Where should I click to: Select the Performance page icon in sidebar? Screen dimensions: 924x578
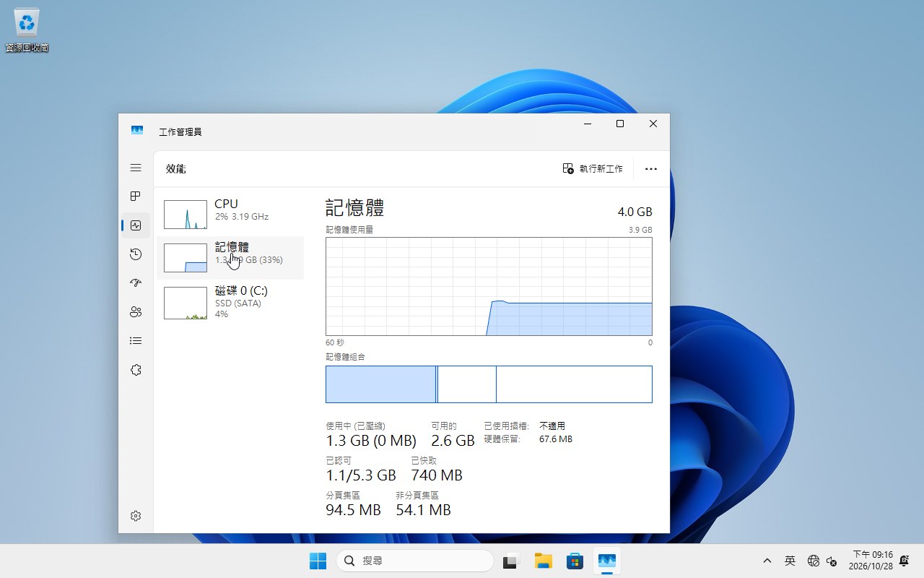pyautogui.click(x=136, y=225)
